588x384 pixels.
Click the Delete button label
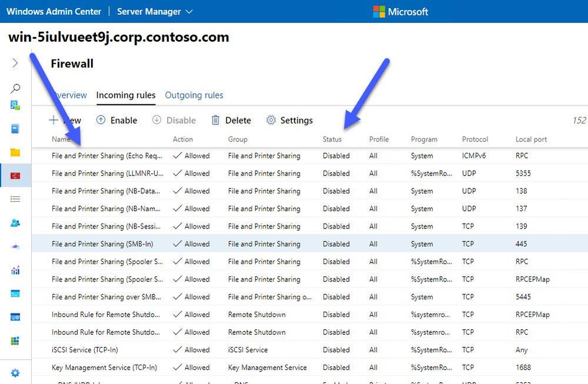(x=238, y=121)
